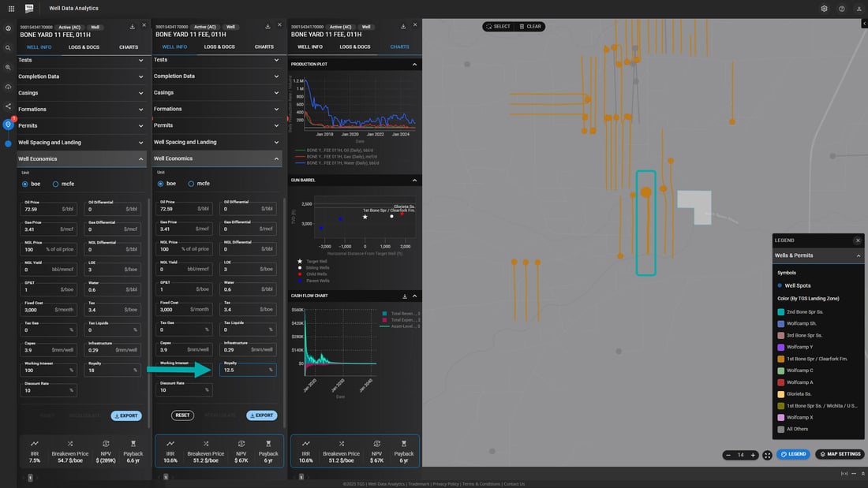Collapse the map side panel arrow
Image resolution: width=868 pixels, height=488 pixels.
coord(864,23)
